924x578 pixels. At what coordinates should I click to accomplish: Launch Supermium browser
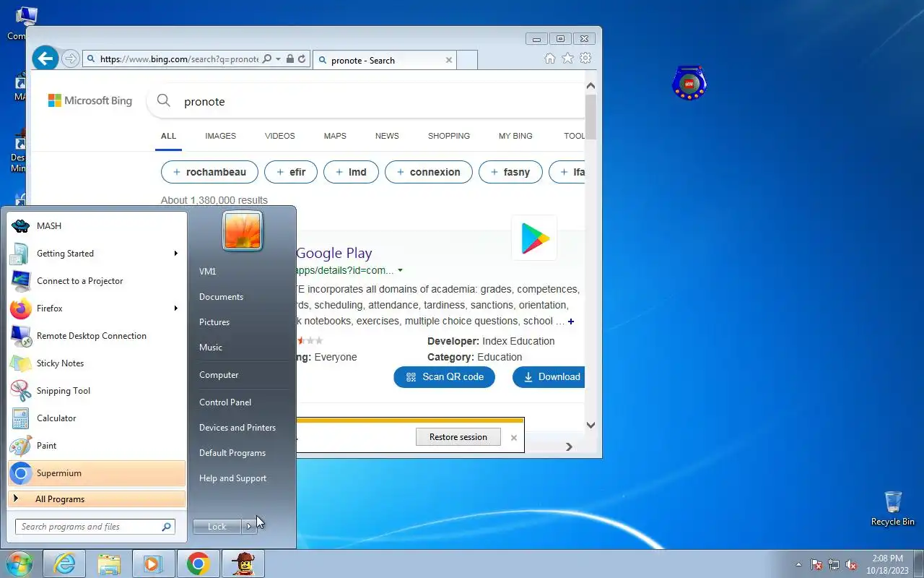97,473
